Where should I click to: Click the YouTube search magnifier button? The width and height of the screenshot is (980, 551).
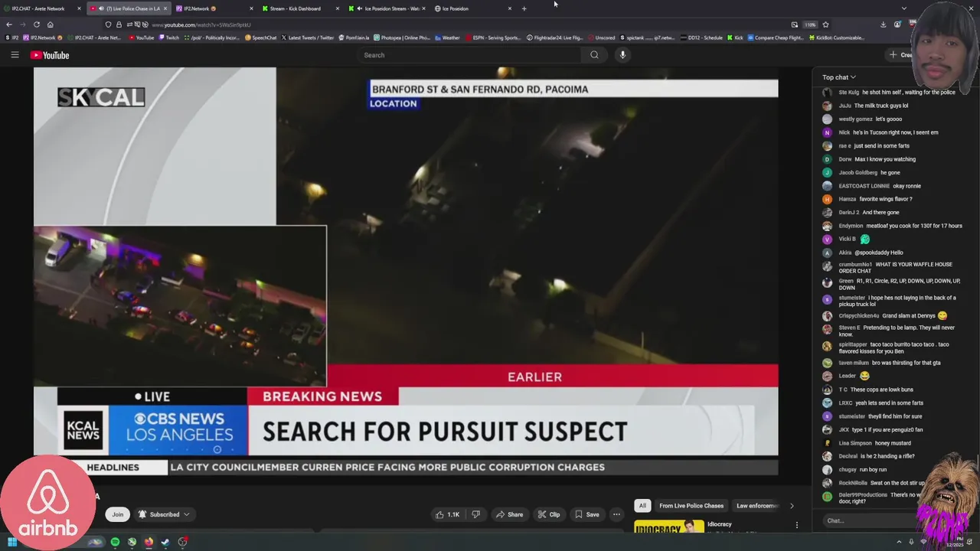click(x=594, y=55)
